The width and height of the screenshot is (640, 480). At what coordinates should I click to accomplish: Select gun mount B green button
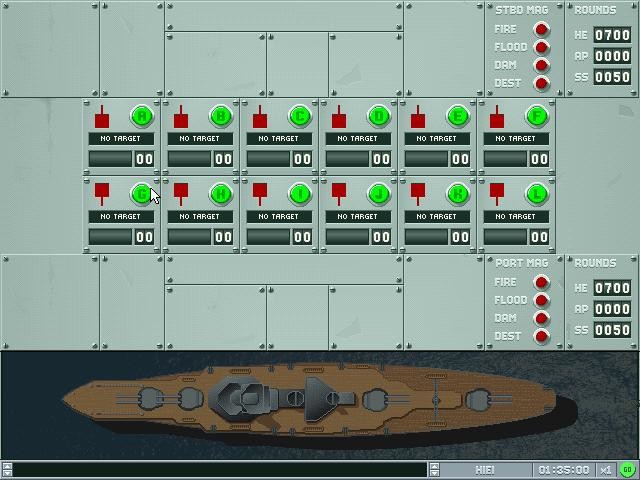221,116
